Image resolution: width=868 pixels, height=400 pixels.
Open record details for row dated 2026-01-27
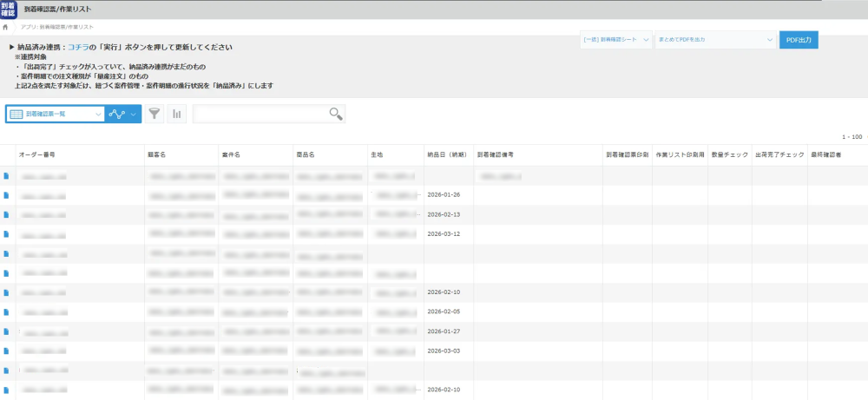click(x=6, y=331)
